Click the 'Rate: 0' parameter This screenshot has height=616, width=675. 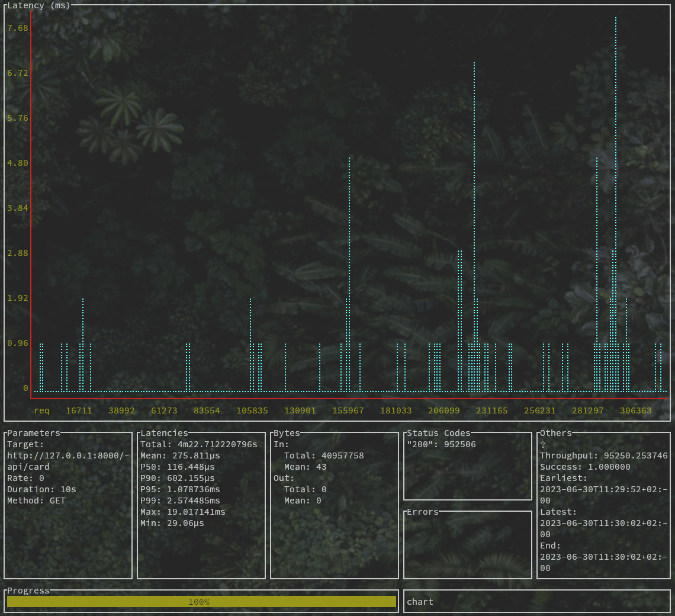26,478
